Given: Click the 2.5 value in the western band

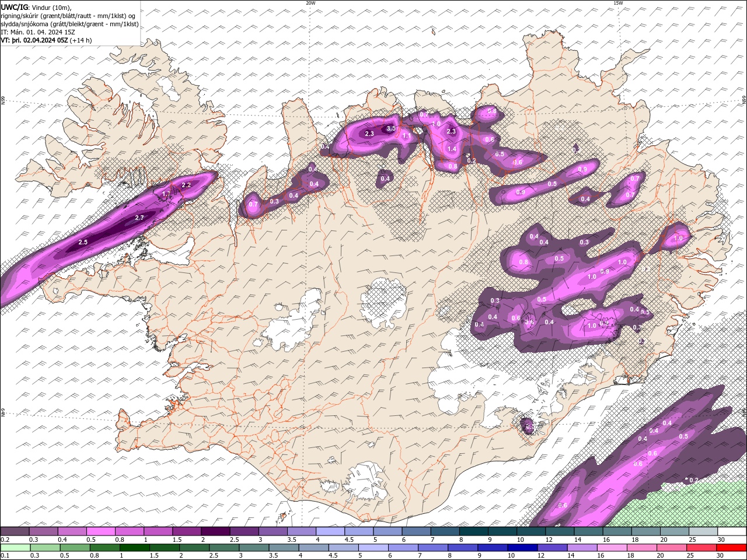Looking at the screenshot, I should pos(83,242).
